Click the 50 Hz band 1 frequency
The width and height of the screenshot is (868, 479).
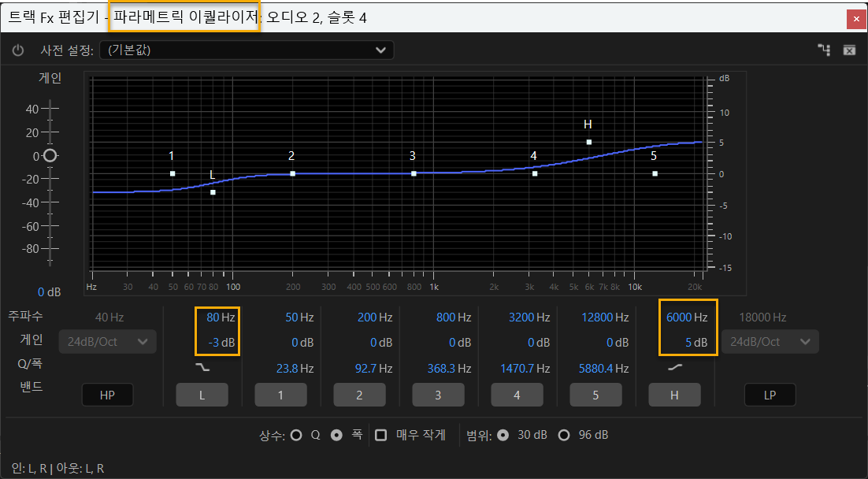coord(299,317)
